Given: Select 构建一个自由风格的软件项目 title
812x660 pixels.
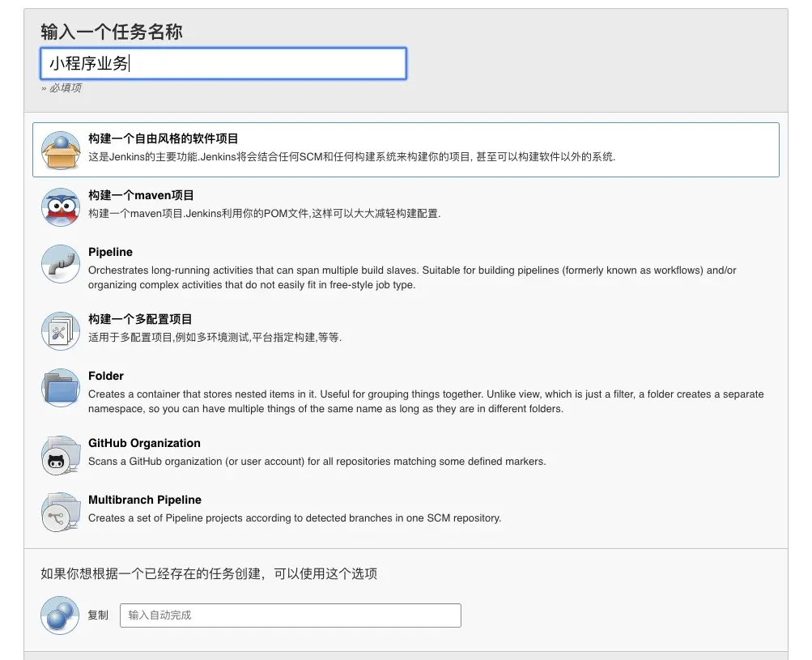Looking at the screenshot, I should 163,138.
